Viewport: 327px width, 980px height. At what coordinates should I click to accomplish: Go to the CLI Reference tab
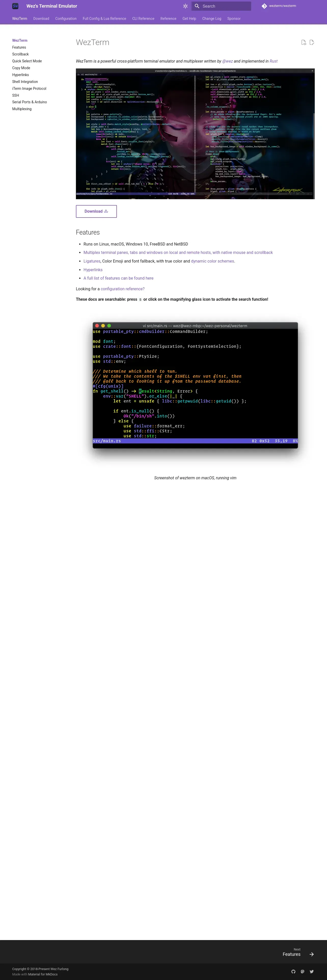click(143, 19)
